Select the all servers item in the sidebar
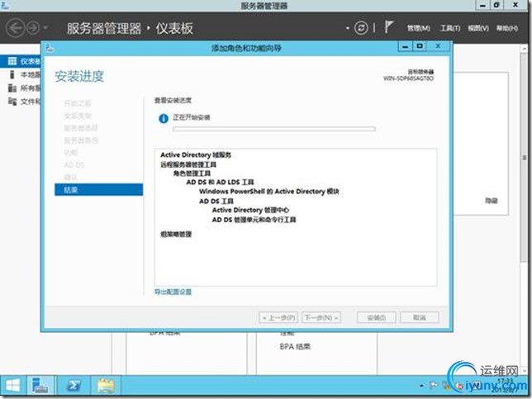Viewport: 532px width, 399px height. pyautogui.click(x=21, y=88)
